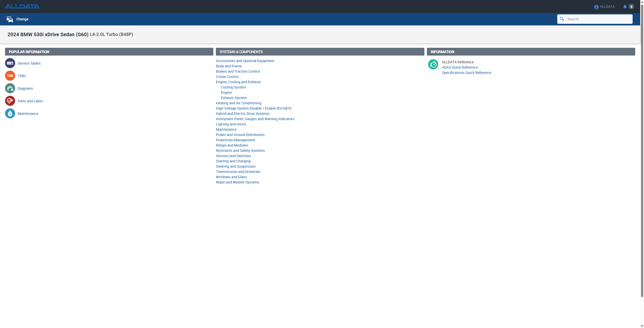Viewport: 644px width, 328px height.
Task: Click the search magnifier icon
Action: point(562,19)
